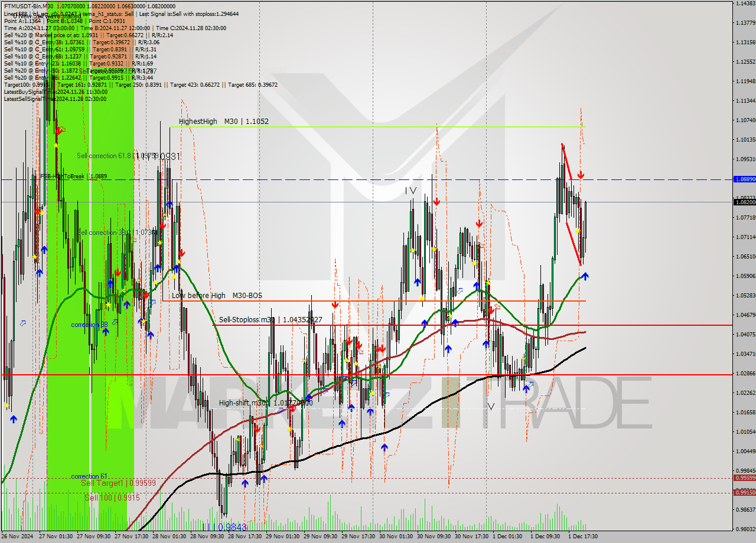The height and width of the screenshot is (543, 756).
Task: Select the 'Sell 100 | 0.9915' label
Action: tap(112, 498)
